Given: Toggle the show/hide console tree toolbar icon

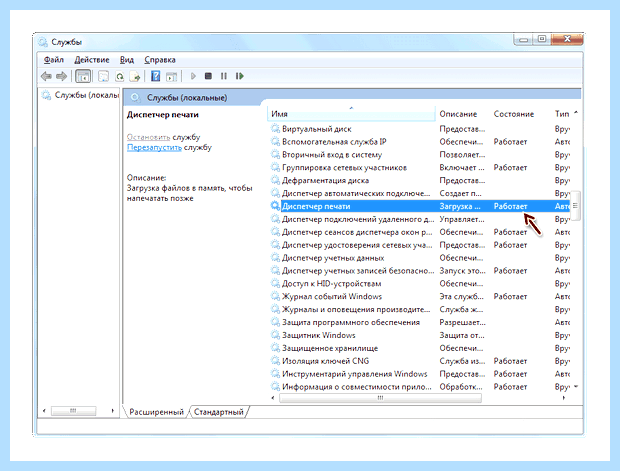Looking at the screenshot, I should (83, 76).
